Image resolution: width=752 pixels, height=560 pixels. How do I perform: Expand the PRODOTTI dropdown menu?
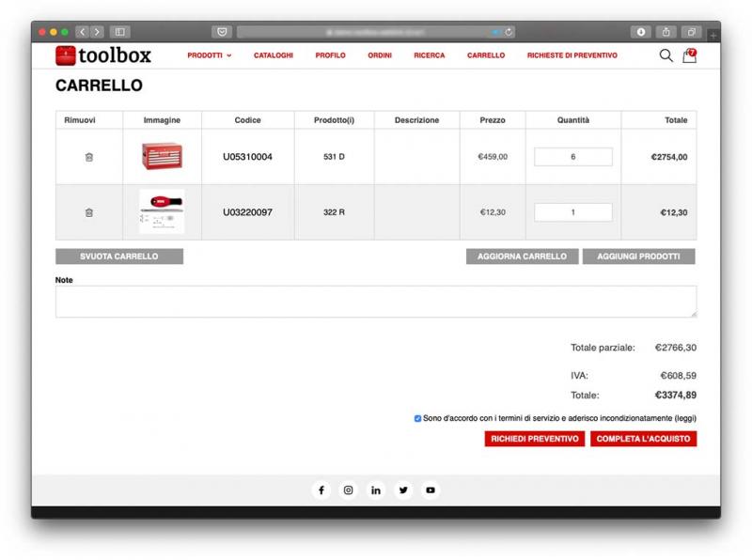tap(209, 55)
